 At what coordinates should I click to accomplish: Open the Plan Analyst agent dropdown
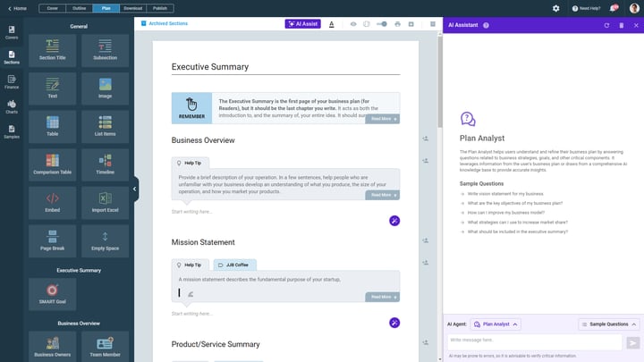(x=496, y=324)
